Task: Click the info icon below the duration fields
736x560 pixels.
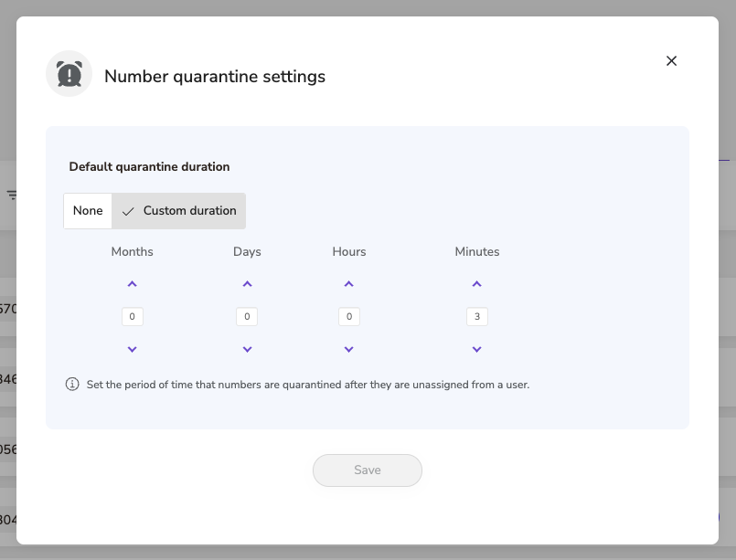Action: [72, 385]
